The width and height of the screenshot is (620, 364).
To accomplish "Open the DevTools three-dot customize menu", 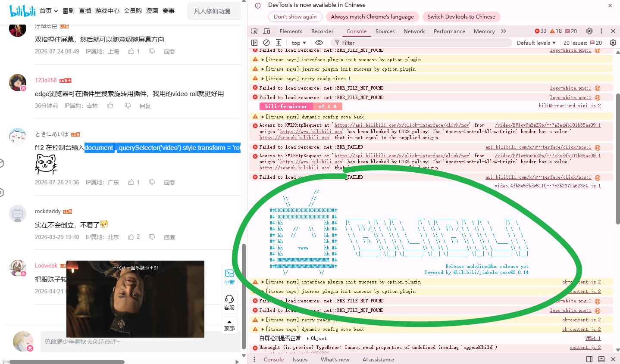I will point(601,31).
